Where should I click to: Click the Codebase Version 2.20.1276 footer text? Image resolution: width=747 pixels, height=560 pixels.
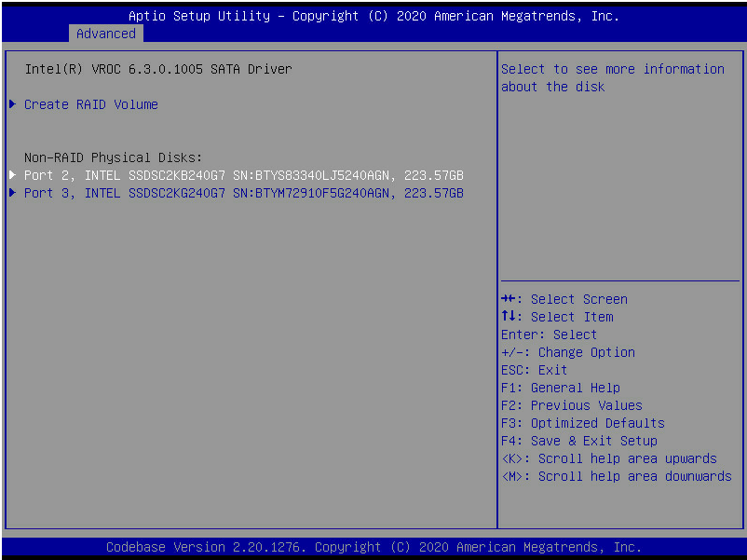click(374, 547)
